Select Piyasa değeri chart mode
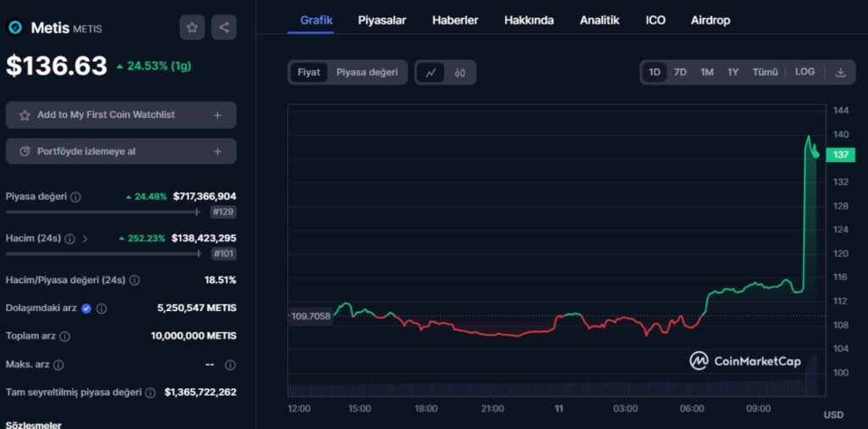Screen dimensions: 868x429 (x=367, y=73)
